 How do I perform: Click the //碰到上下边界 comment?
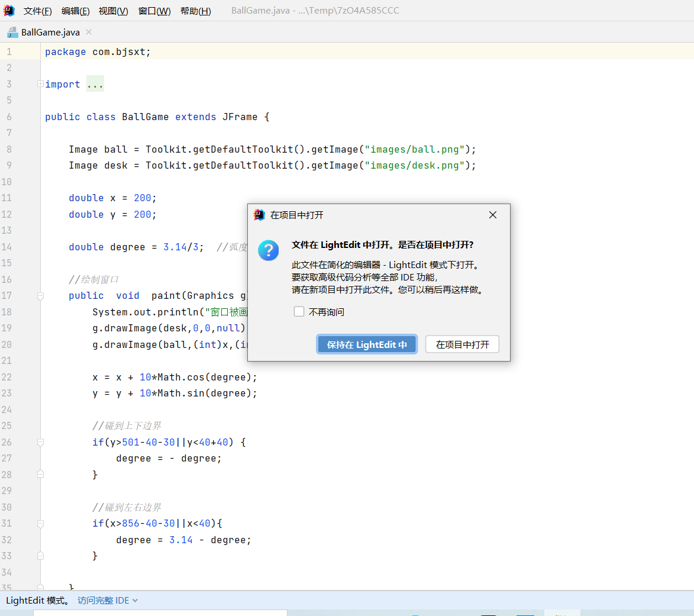[x=127, y=425]
